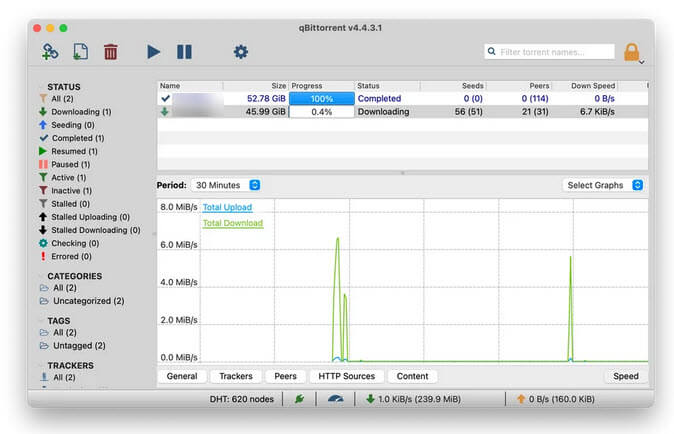Click the 56 (51) seeds cell
674x434 pixels.
tap(469, 112)
